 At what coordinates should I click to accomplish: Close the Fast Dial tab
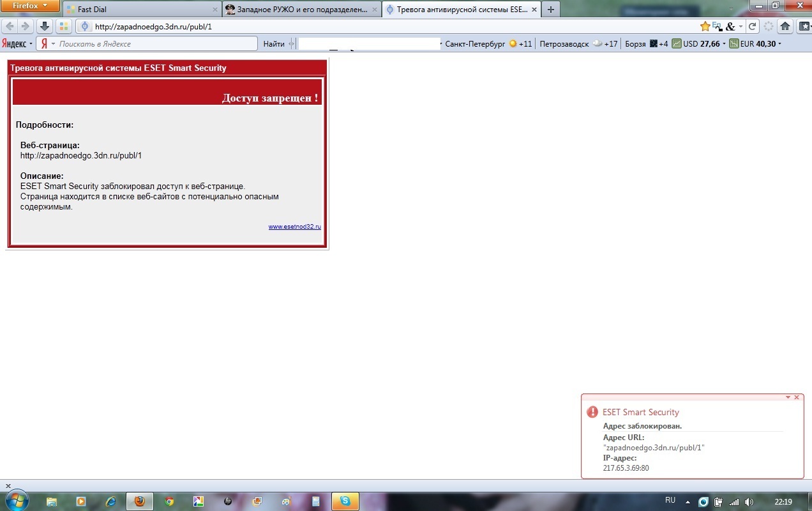pos(215,10)
